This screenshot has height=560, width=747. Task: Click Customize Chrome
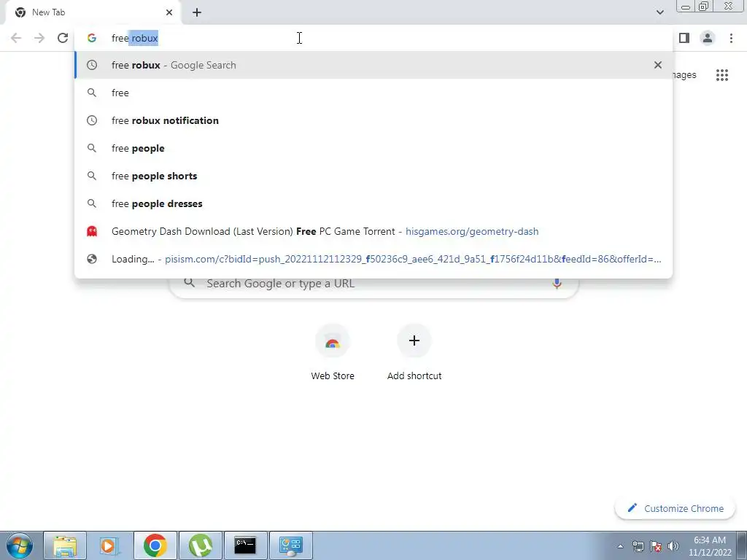point(675,508)
